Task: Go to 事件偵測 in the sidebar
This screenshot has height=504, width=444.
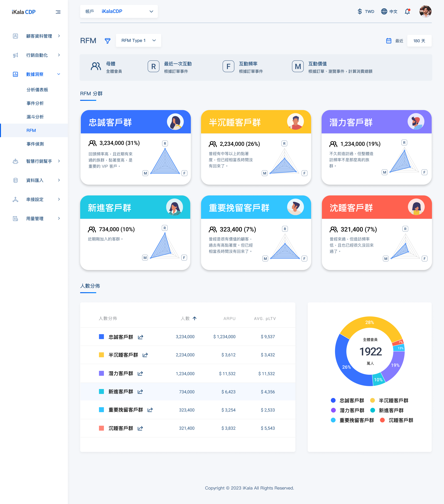Action: click(x=35, y=144)
